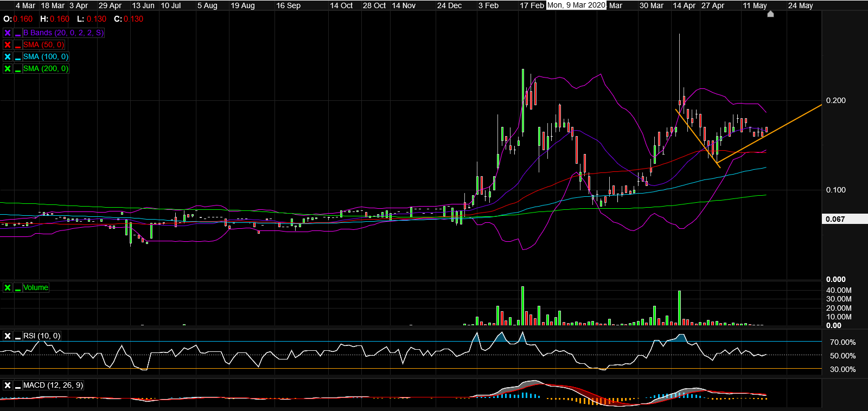Click the highlighted Mon, 9 Mar 2020 date label

[x=576, y=5]
